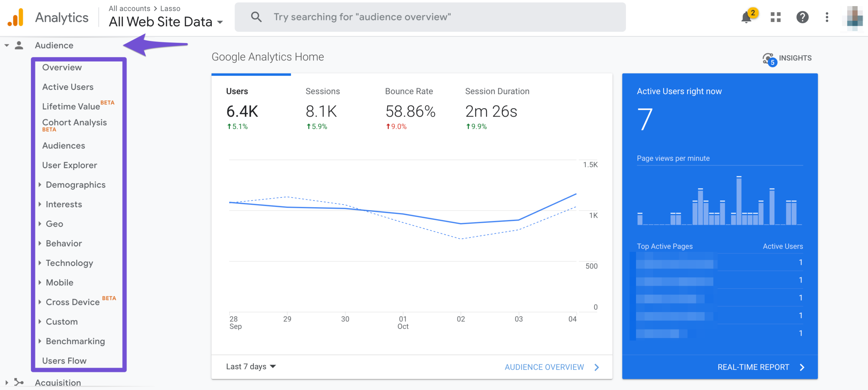The height and width of the screenshot is (390, 868).
Task: Click the Google Analytics logo icon
Action: pos(16,17)
